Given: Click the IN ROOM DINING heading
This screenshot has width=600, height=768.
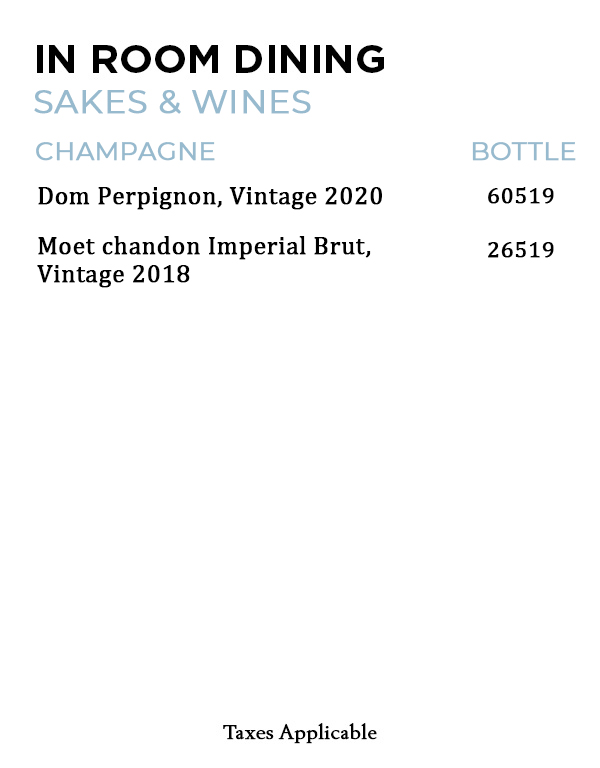Looking at the screenshot, I should coord(210,59).
